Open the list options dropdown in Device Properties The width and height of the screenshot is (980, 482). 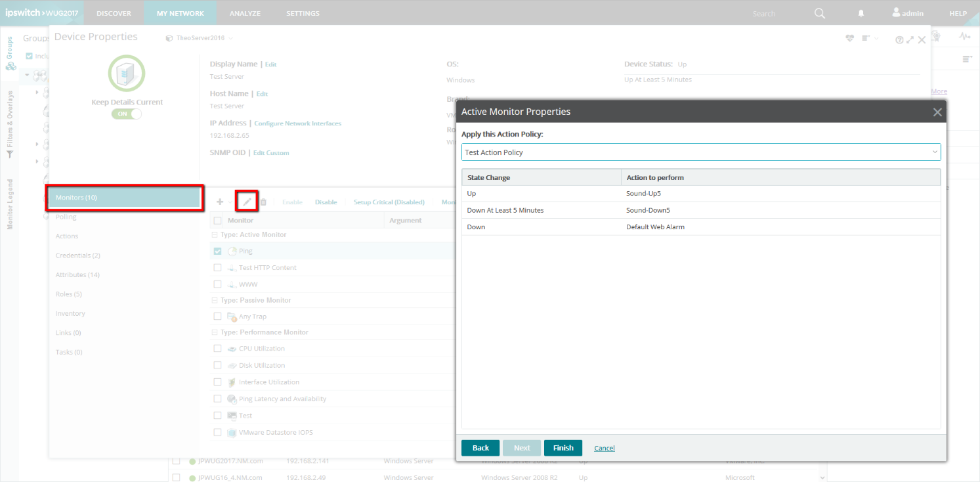(x=870, y=39)
